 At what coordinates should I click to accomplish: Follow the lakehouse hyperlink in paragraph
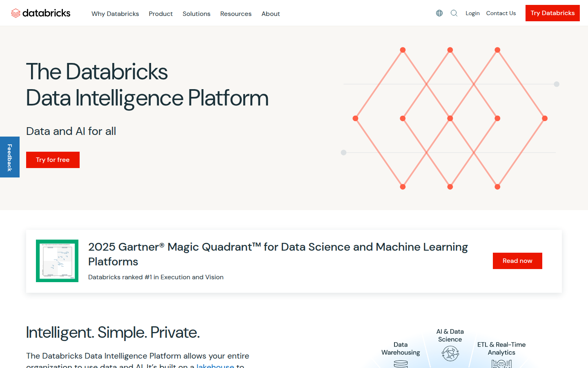(x=215, y=365)
